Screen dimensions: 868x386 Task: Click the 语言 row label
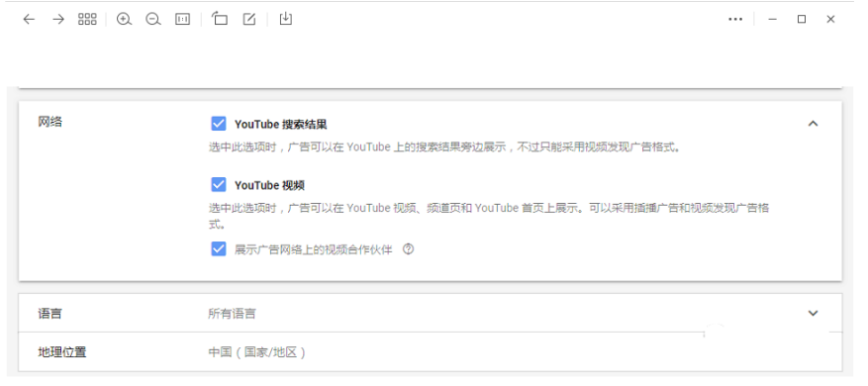(49, 314)
